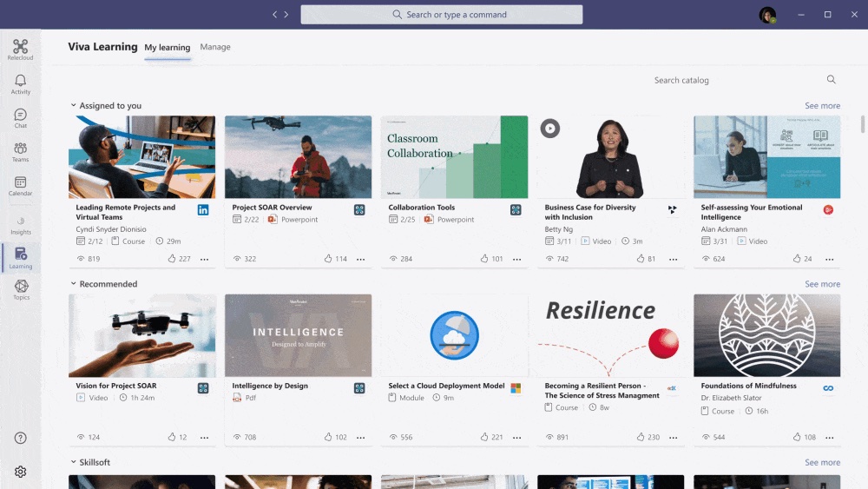Viewport: 868px width, 489px height.
Task: Click See more for Skillsoft
Action: (822, 462)
